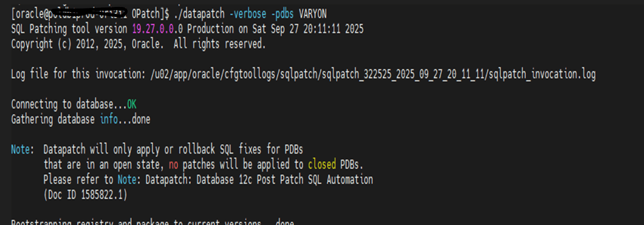The image size is (644, 225).
Task: Click '(Doc ID 1585822.1)' text
Action: point(86,195)
